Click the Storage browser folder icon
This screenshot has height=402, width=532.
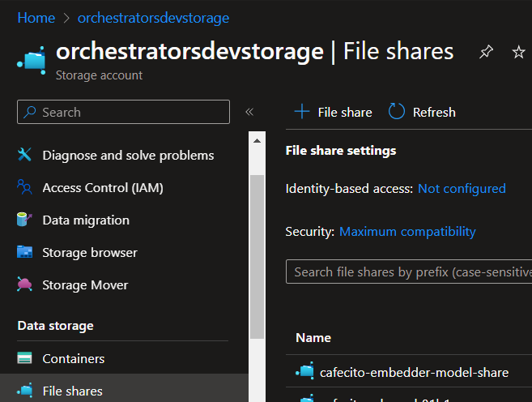coord(25,252)
